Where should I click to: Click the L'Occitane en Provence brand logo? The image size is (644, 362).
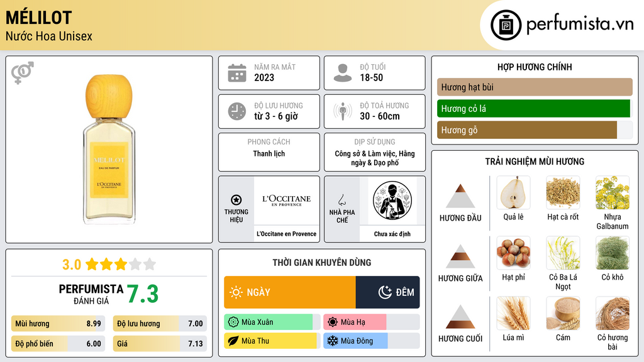[287, 200]
